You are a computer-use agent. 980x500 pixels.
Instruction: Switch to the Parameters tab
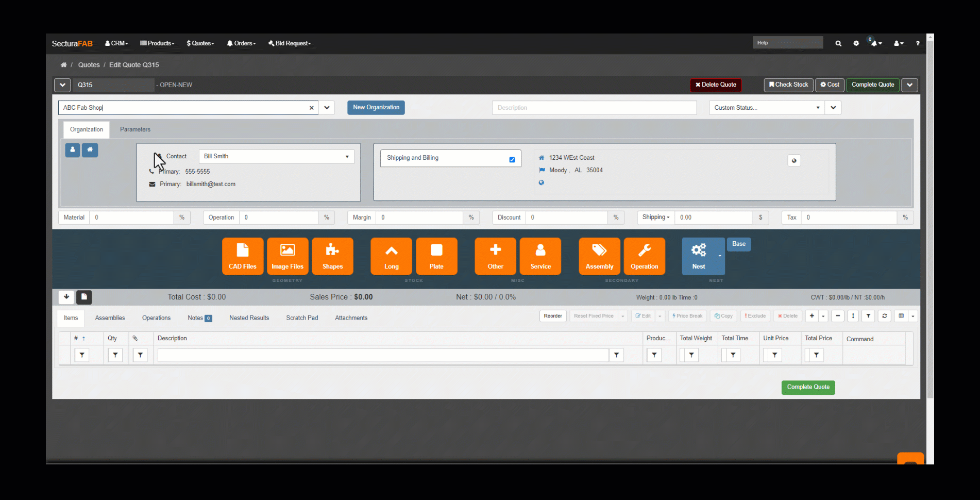[135, 129]
